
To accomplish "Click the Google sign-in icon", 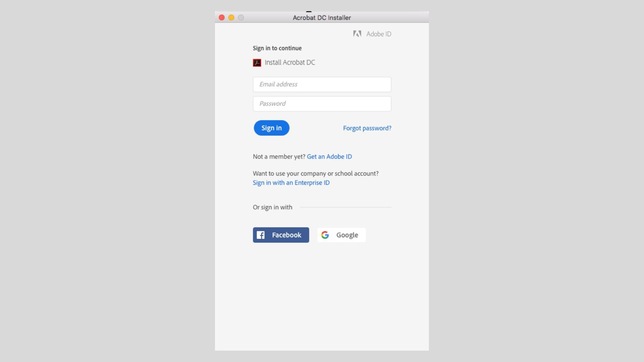I will click(325, 235).
